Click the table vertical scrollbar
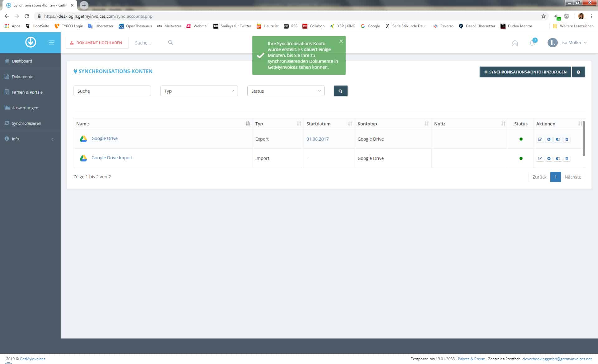 click(x=584, y=139)
